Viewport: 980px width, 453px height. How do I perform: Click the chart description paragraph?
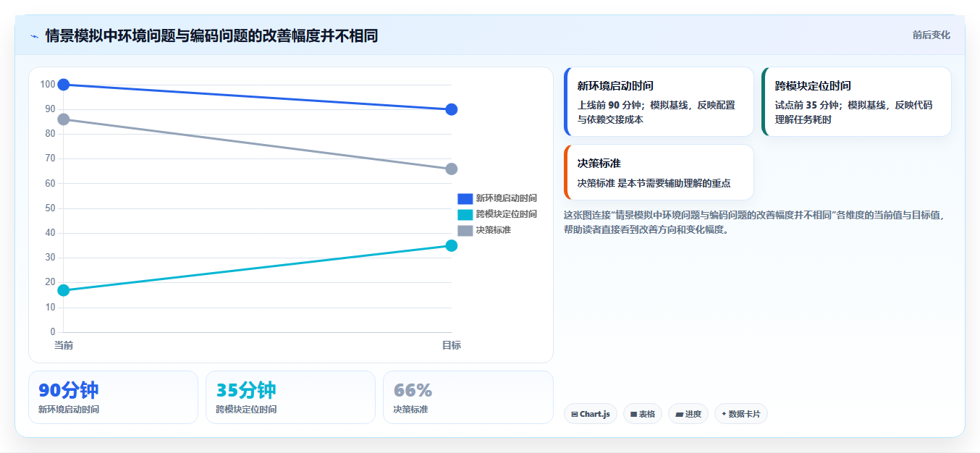(754, 222)
